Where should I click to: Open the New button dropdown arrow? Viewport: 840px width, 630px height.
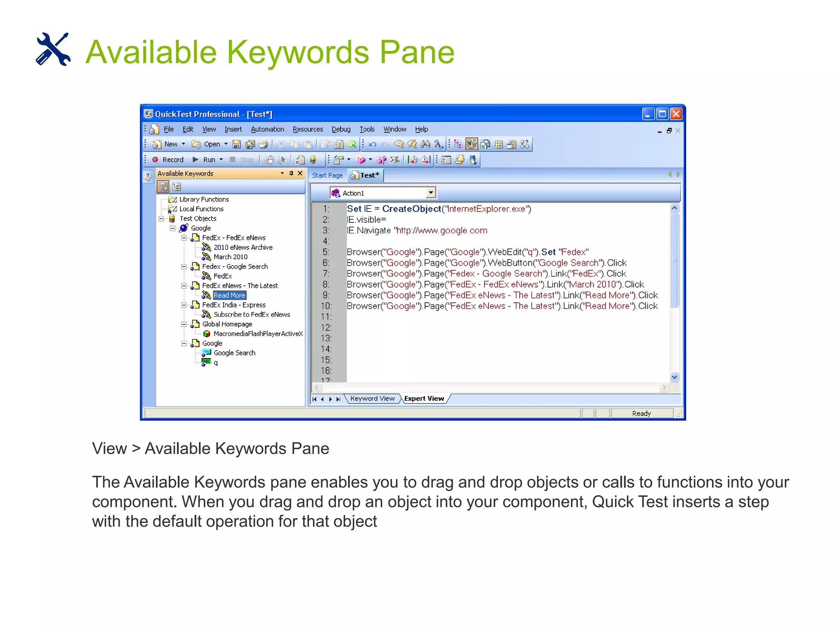(x=183, y=144)
